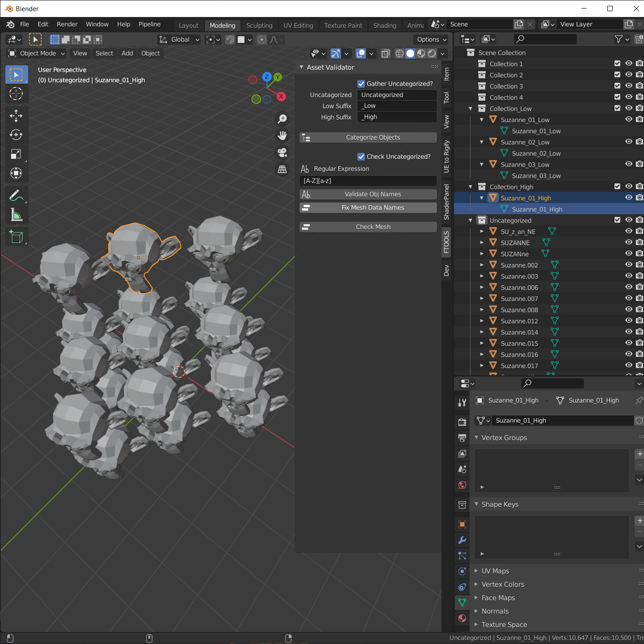
Task: Switch viewport to wireframe shading
Action: [x=399, y=53]
